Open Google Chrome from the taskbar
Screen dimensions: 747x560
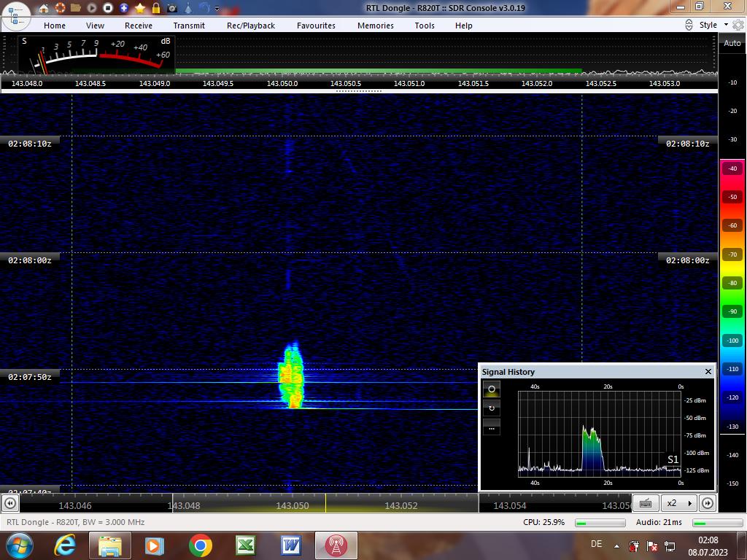pyautogui.click(x=200, y=545)
